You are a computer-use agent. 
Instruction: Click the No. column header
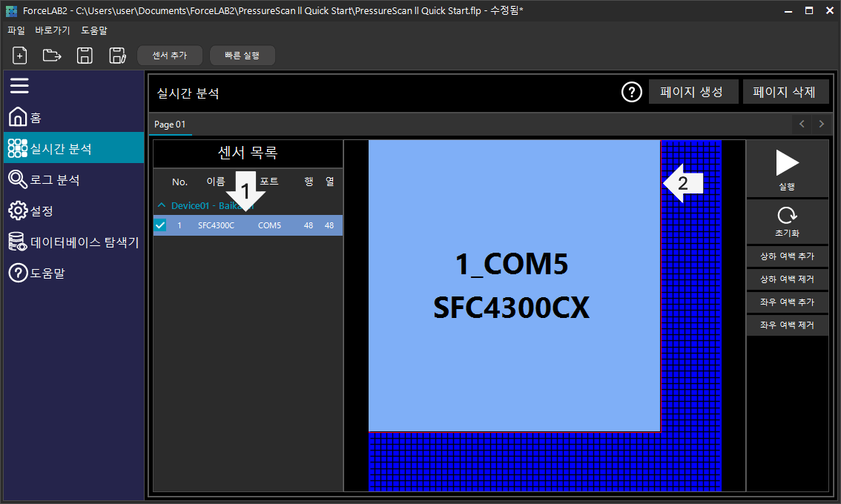click(x=179, y=182)
